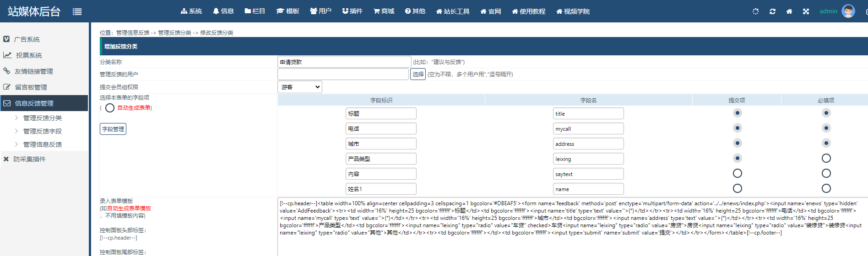The height and width of the screenshot is (256, 868).
Task: Click 管理反馈分类 in the breadcrumb
Action: click(174, 33)
